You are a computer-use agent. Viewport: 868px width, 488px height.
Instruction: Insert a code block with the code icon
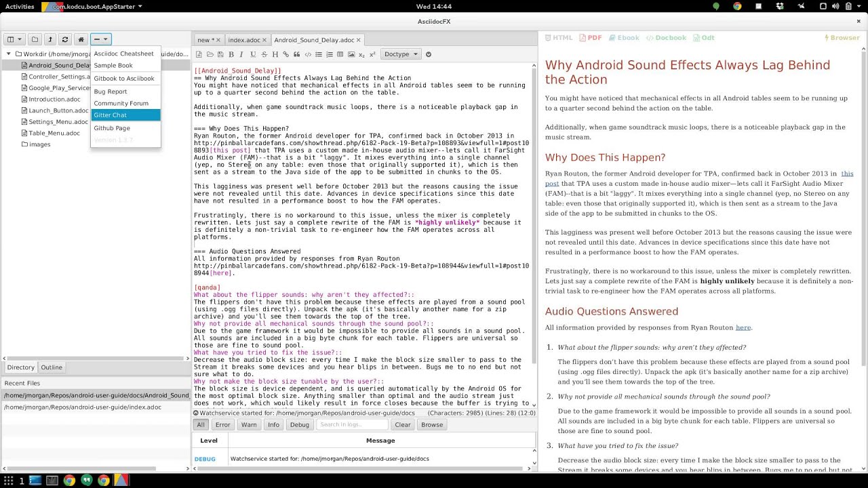point(308,54)
